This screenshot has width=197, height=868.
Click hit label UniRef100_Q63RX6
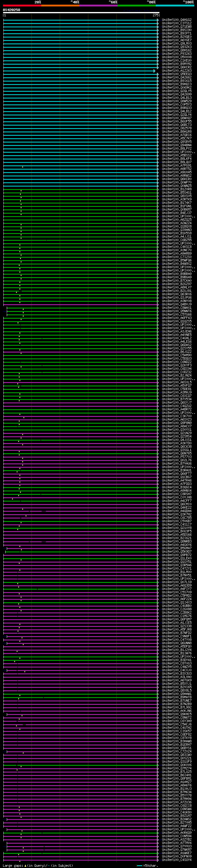177,294
